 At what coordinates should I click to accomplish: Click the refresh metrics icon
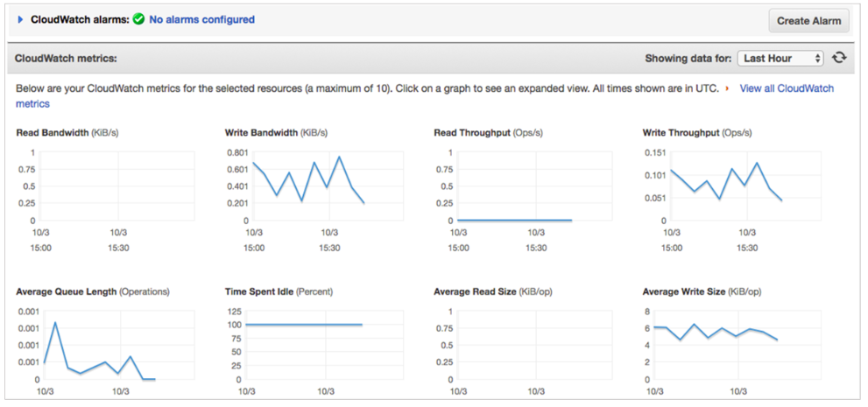coord(840,58)
